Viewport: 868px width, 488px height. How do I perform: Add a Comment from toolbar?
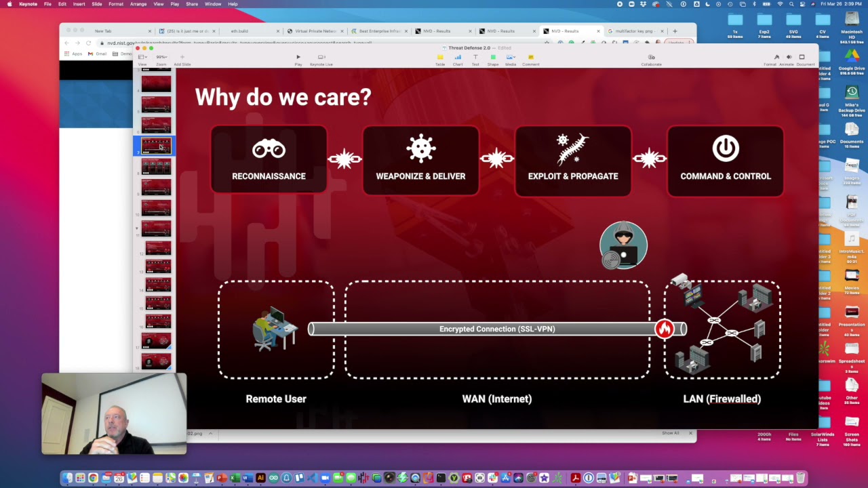coord(530,60)
